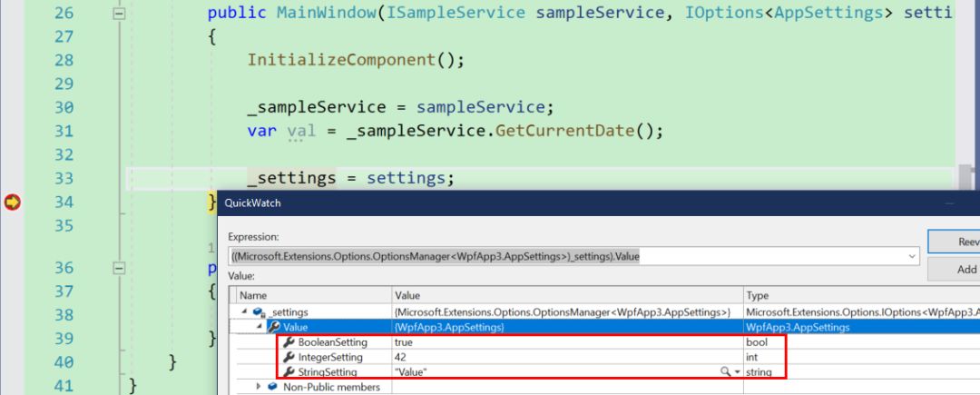Click the type cell "bool"
This screenshot has height=395, width=980.
(x=756, y=342)
